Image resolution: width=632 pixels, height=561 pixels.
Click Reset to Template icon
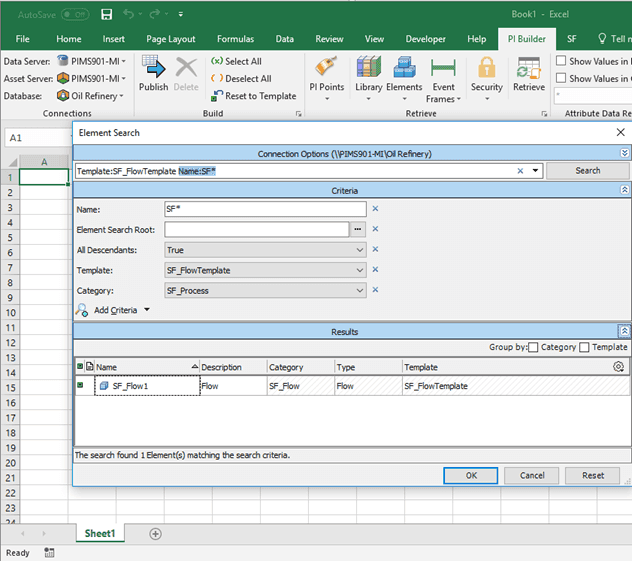pyautogui.click(x=217, y=96)
